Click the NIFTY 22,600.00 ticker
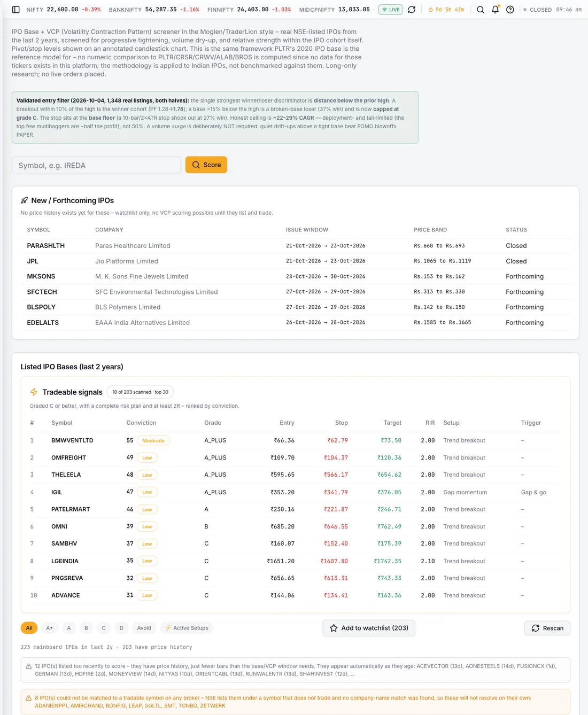Image resolution: width=588 pixels, height=715 pixels. [x=64, y=10]
